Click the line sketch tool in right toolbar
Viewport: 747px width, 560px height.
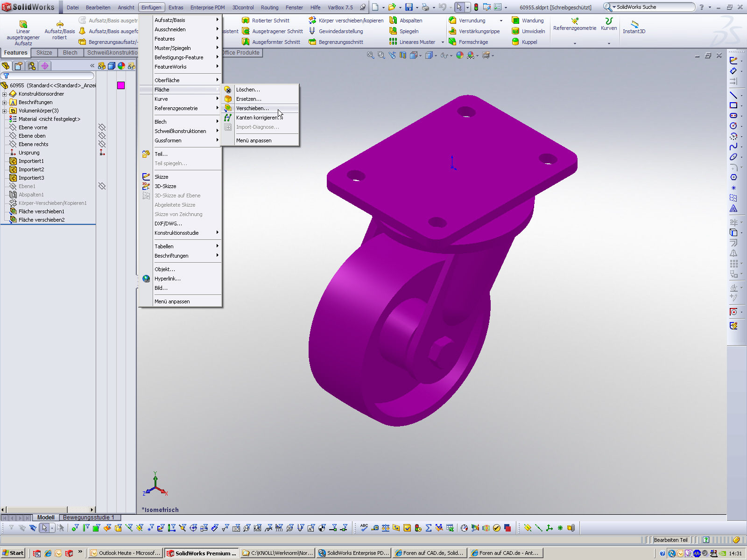tap(733, 95)
